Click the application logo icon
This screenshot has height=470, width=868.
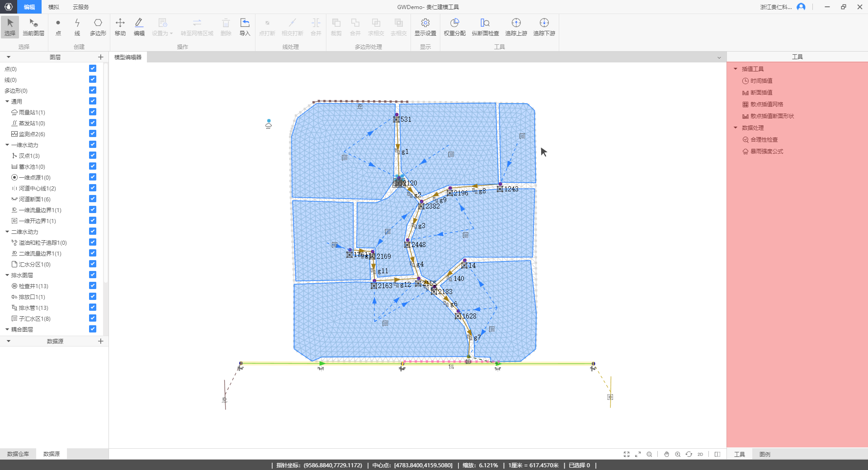coord(9,7)
